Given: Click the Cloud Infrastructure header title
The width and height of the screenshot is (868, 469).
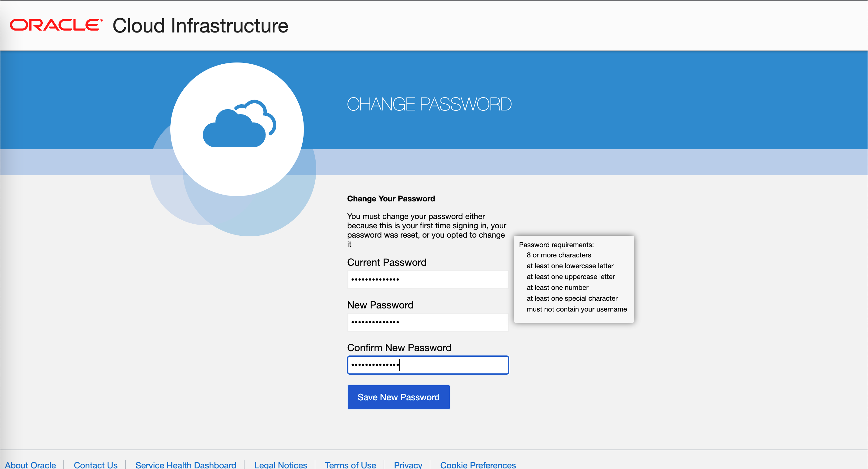Looking at the screenshot, I should [x=201, y=26].
